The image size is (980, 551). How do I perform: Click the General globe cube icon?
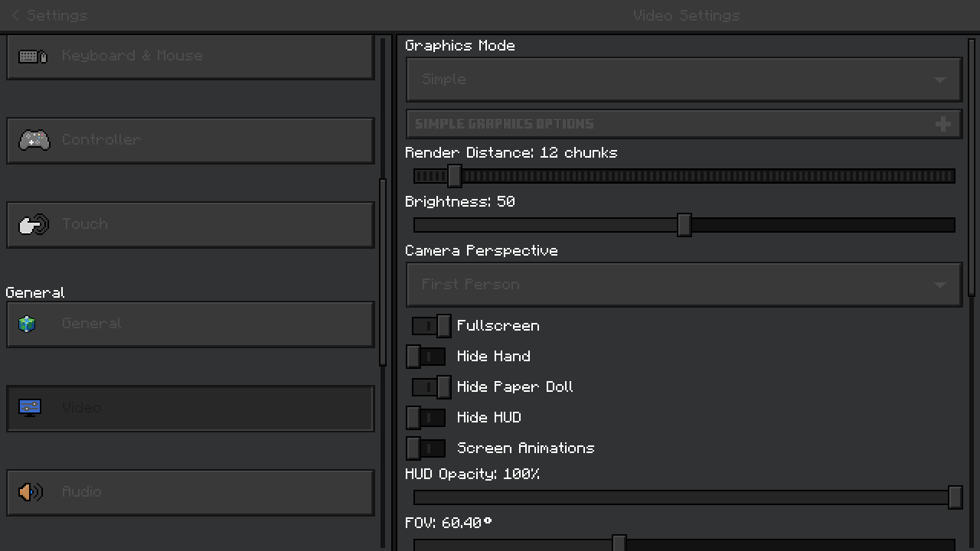pyautogui.click(x=28, y=324)
